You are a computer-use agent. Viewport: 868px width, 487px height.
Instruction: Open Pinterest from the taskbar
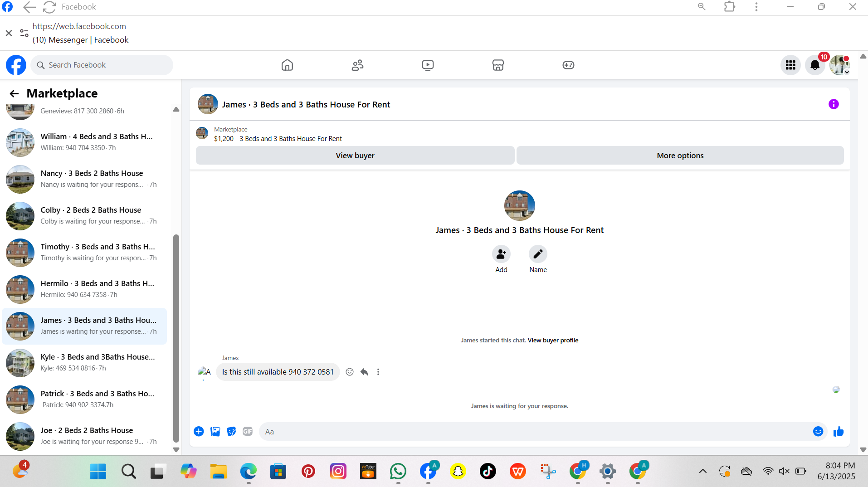coord(308,472)
